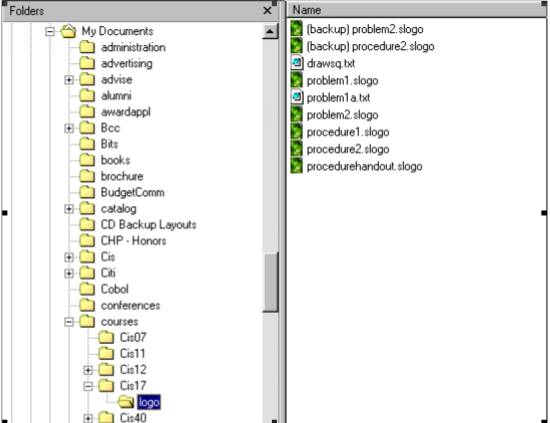Click the folder tree scroll up arrow
550x423 pixels.
pyautogui.click(x=270, y=31)
